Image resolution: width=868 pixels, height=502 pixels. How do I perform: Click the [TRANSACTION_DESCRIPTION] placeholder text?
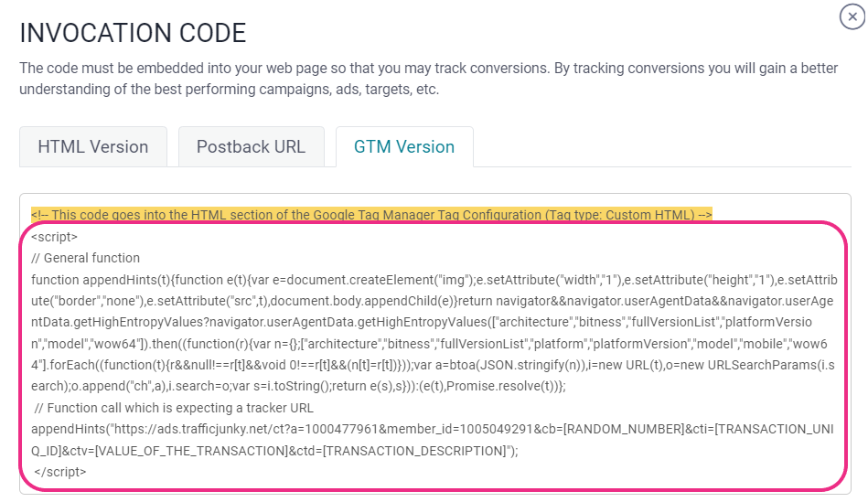[415, 451]
